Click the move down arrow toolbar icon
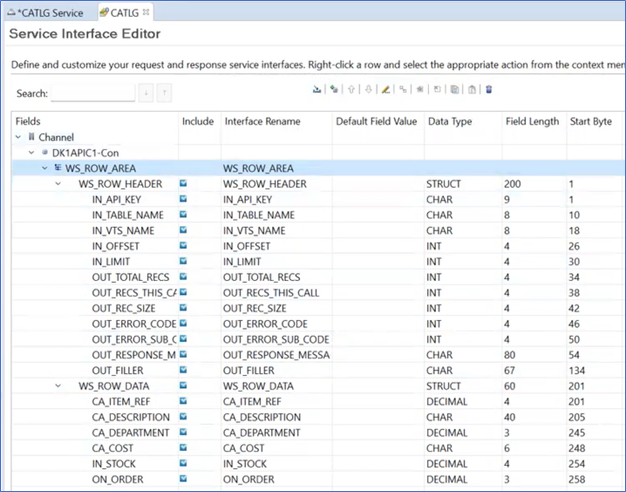Screen dimensions: 626x492 tap(368, 89)
